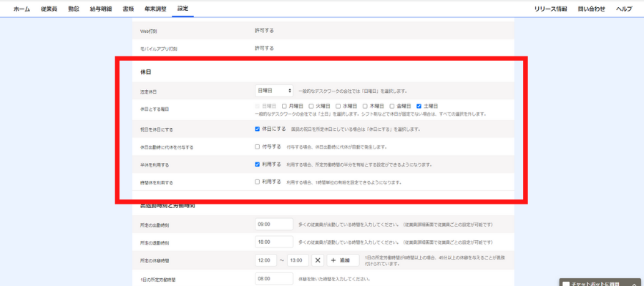Click the 追加 plus button for breaks
Viewport: 644px width, 286px height.
[343, 260]
